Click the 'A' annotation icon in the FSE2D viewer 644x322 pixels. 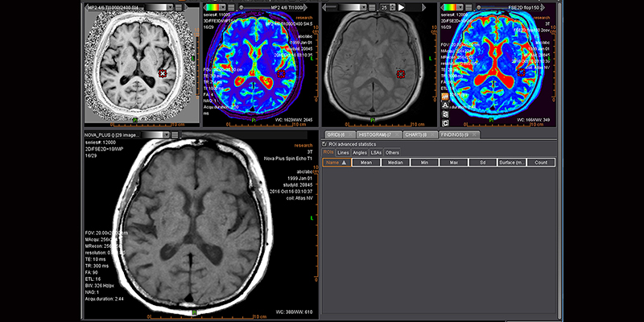coord(445,104)
